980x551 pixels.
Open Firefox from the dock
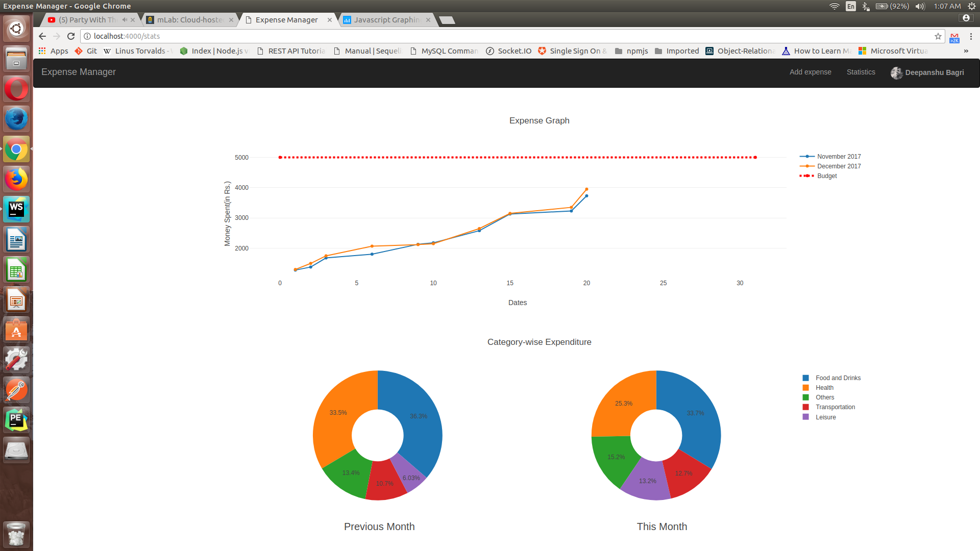[16, 179]
